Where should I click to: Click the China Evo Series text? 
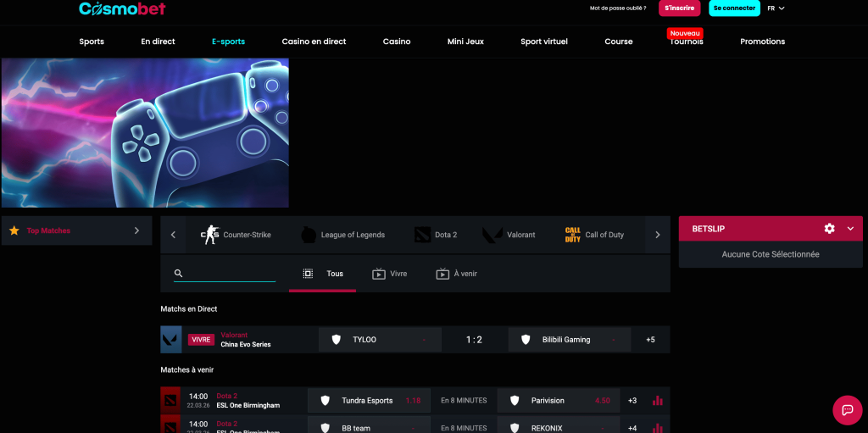(246, 344)
